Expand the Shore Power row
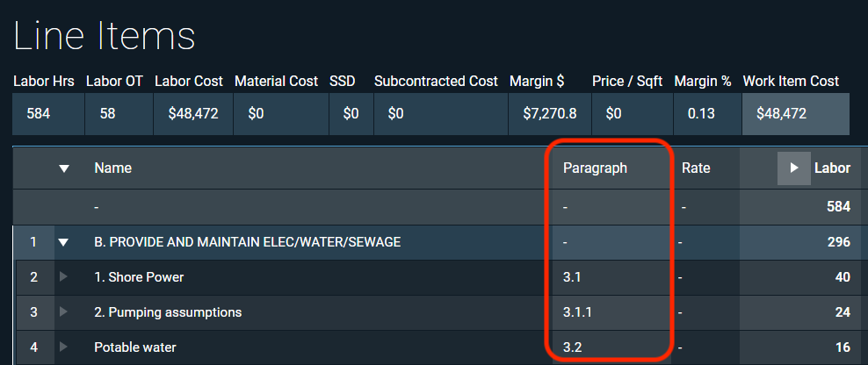The image size is (868, 365). tap(63, 277)
